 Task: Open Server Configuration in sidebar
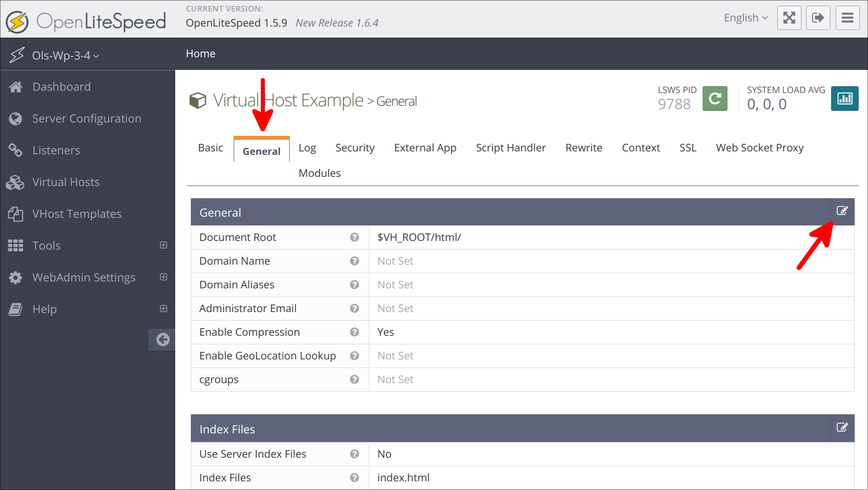(x=87, y=118)
